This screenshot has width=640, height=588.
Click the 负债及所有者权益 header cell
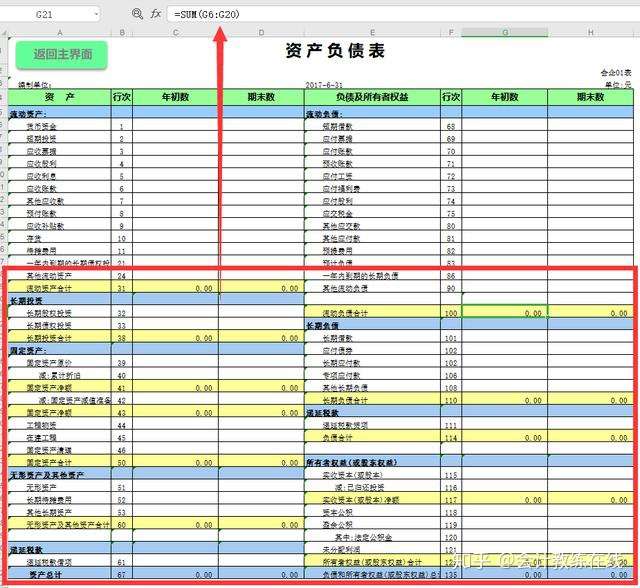pyautogui.click(x=372, y=97)
